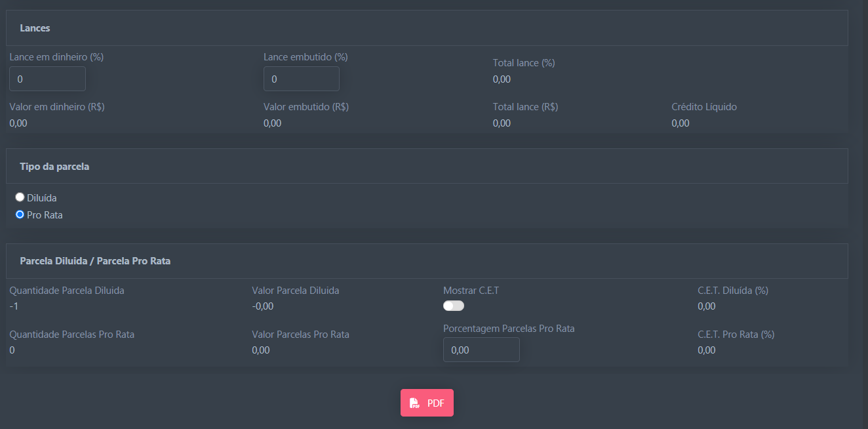Click the Valor embutido (R$) label
The height and width of the screenshot is (429, 868).
pos(306,106)
